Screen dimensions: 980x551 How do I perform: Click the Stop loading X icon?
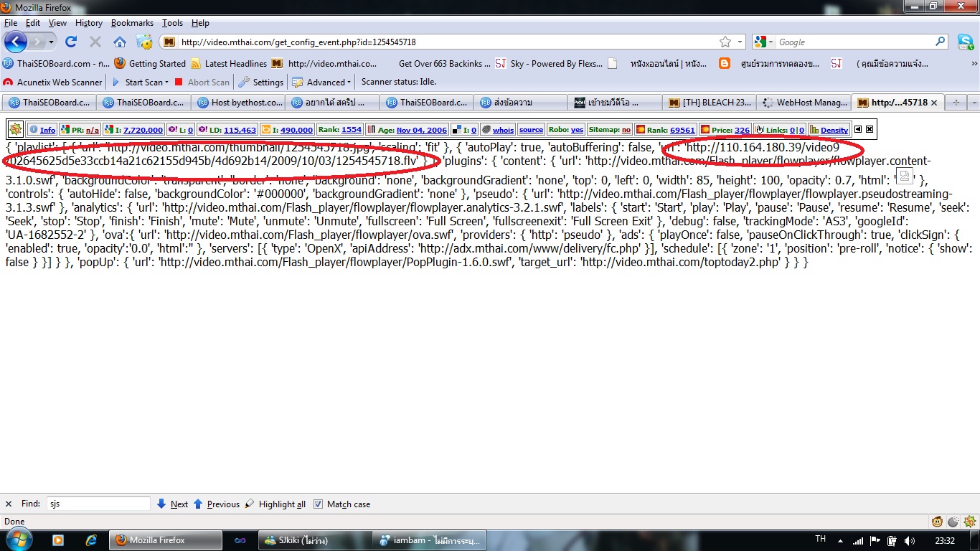pyautogui.click(x=95, y=42)
